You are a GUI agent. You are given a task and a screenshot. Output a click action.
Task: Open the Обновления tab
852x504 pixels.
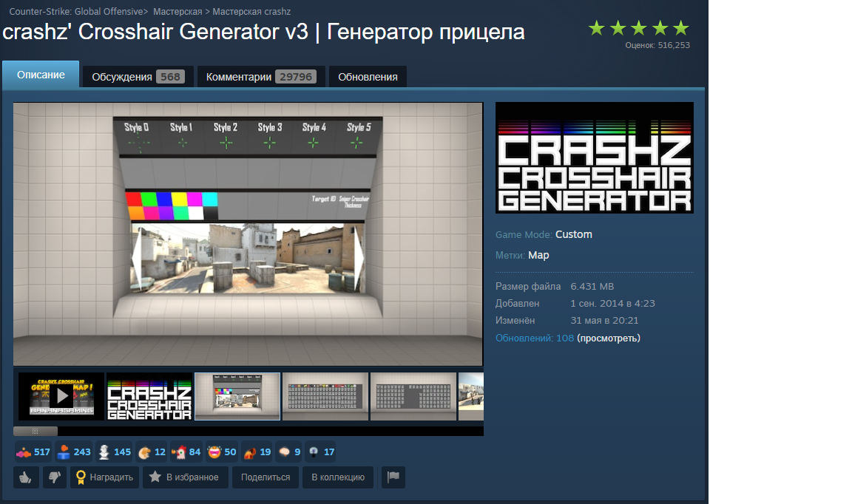click(368, 77)
